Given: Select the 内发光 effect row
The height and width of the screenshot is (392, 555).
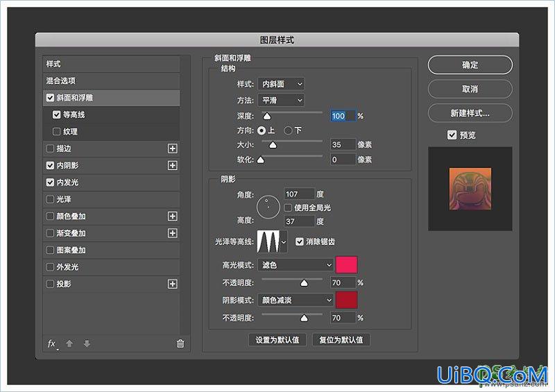Looking at the screenshot, I should point(111,182).
